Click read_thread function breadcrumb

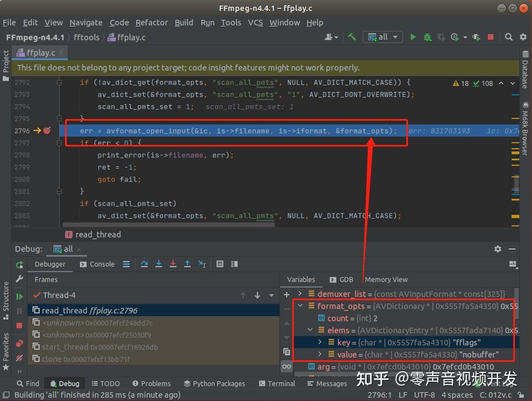point(93,235)
